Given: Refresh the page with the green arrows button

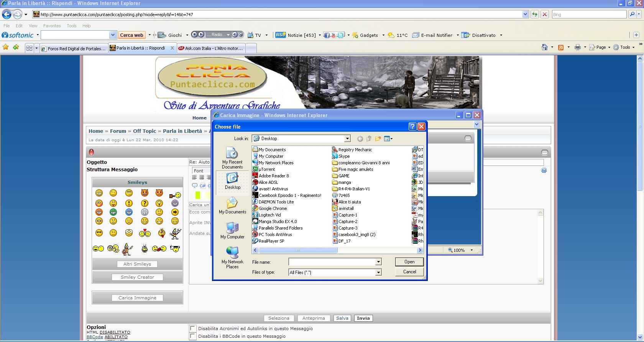Looking at the screenshot, I should point(535,15).
